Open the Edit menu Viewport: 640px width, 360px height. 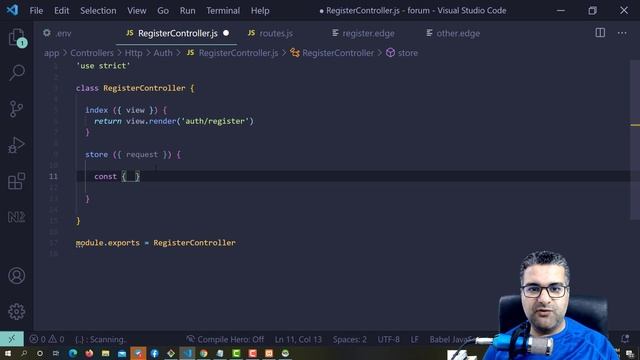62,11
